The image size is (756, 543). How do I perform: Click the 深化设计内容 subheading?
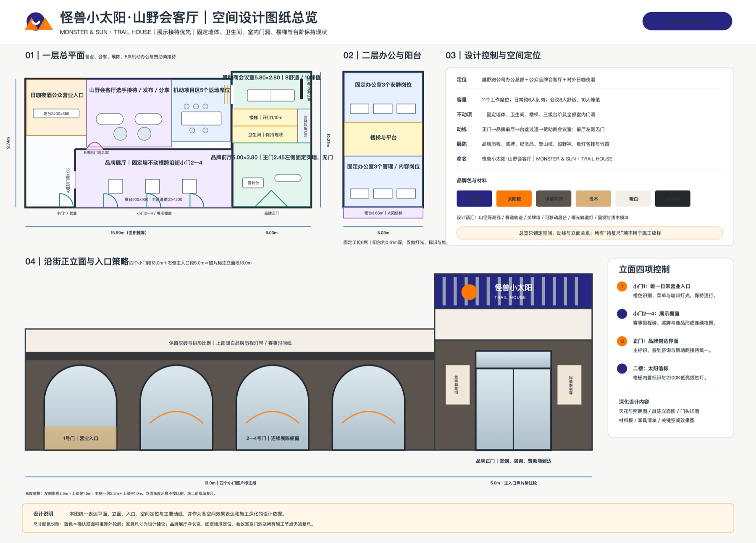tap(634, 402)
